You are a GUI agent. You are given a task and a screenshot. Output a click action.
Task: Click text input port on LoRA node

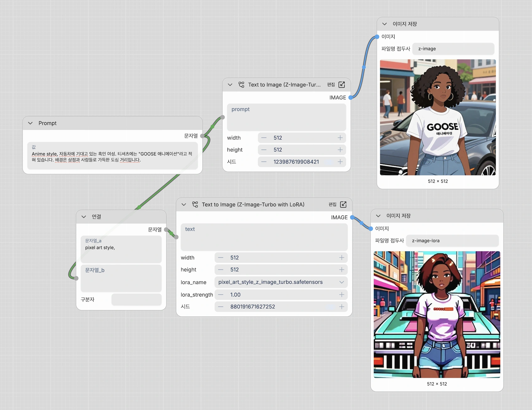coord(176,237)
